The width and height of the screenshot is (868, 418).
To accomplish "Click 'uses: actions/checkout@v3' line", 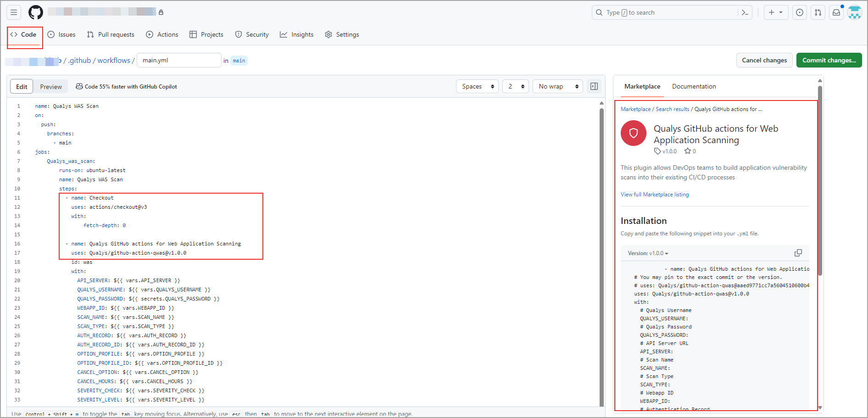I will pyautogui.click(x=109, y=207).
